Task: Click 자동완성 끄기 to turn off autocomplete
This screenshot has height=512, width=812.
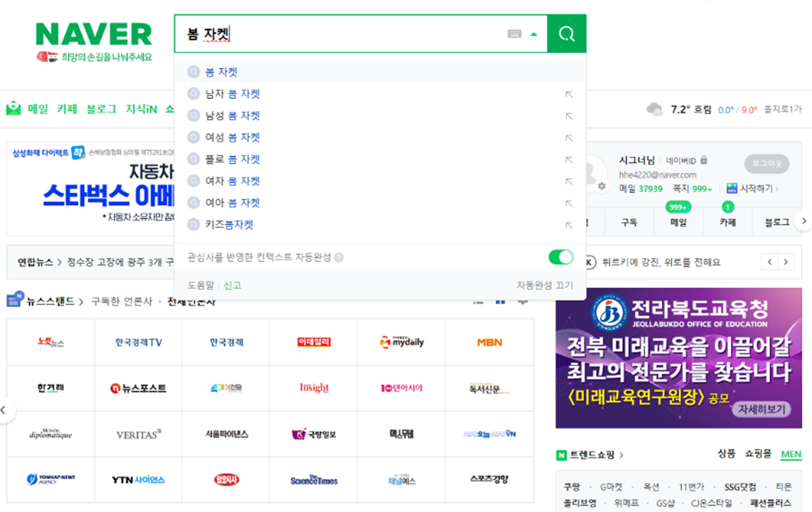Action: (544, 285)
